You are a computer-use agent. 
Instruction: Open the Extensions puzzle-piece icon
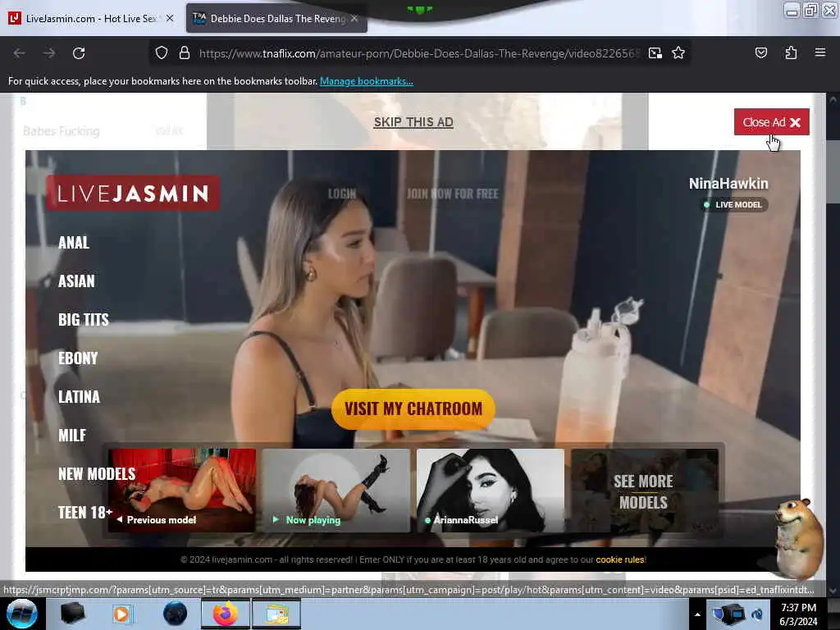click(791, 52)
